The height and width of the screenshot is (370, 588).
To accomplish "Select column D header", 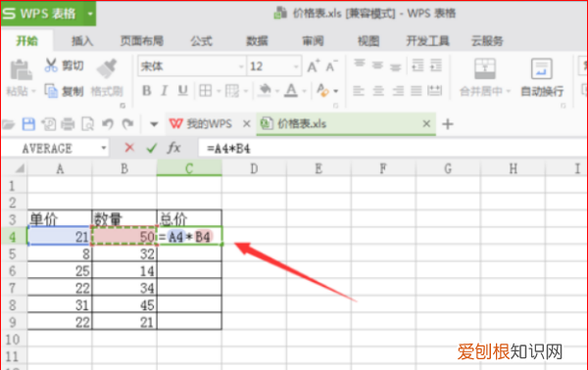I will (254, 169).
